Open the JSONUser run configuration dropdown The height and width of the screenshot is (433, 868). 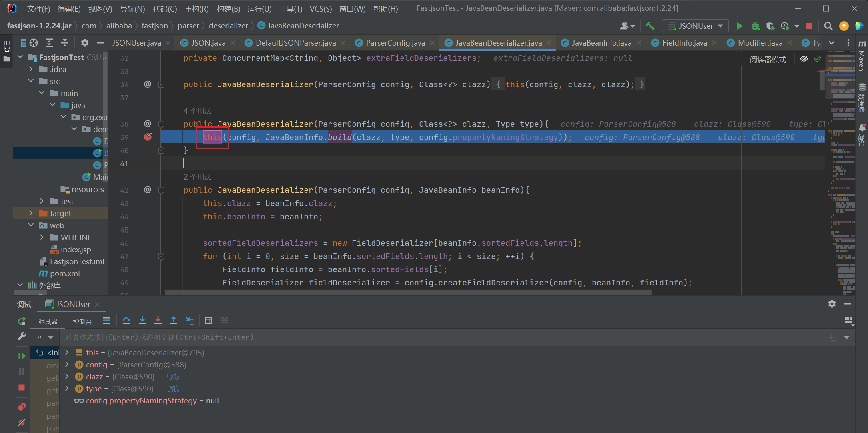click(695, 26)
